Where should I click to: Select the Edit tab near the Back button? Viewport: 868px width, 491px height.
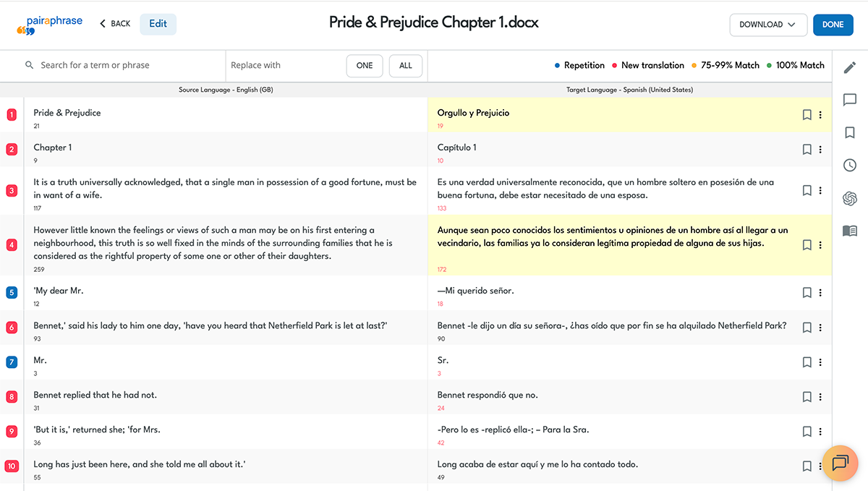click(x=158, y=23)
